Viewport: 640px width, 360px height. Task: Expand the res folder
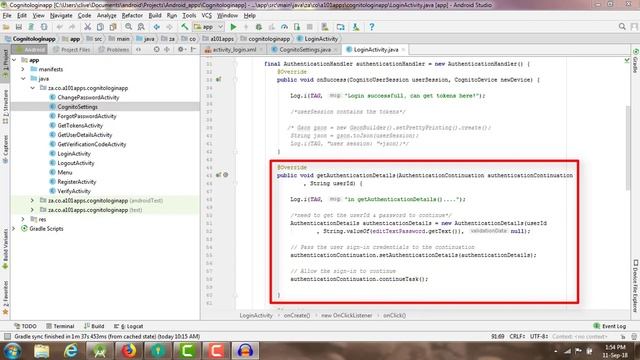(x=23, y=219)
